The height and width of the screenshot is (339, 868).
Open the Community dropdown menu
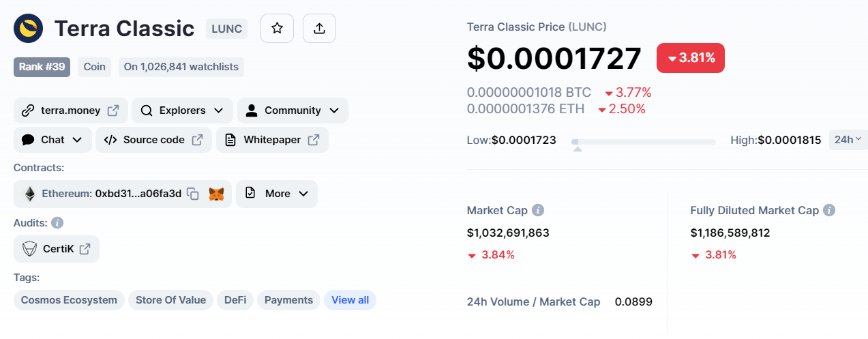[x=293, y=110]
